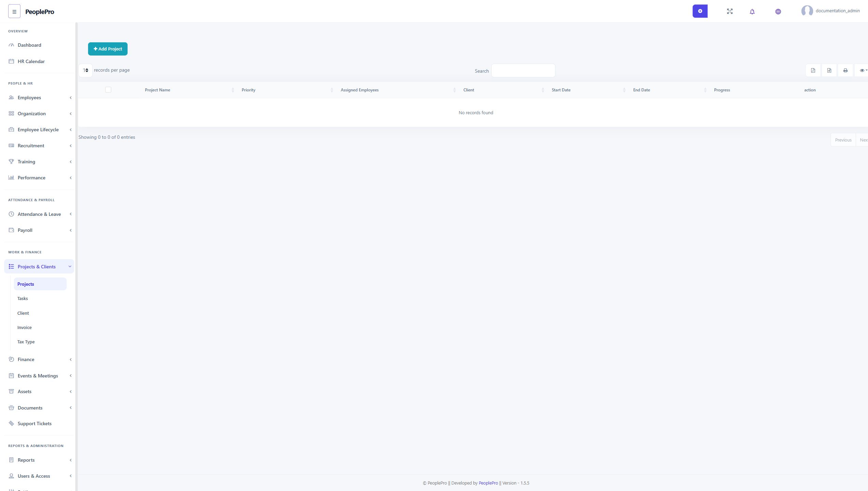Viewport: 868px width, 491px height.
Task: Click into the Search input field
Action: (523, 71)
